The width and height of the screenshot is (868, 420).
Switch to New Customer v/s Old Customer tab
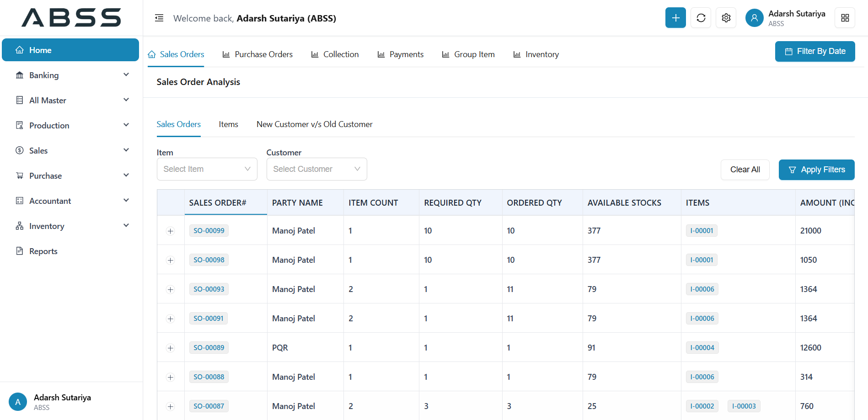click(x=314, y=124)
